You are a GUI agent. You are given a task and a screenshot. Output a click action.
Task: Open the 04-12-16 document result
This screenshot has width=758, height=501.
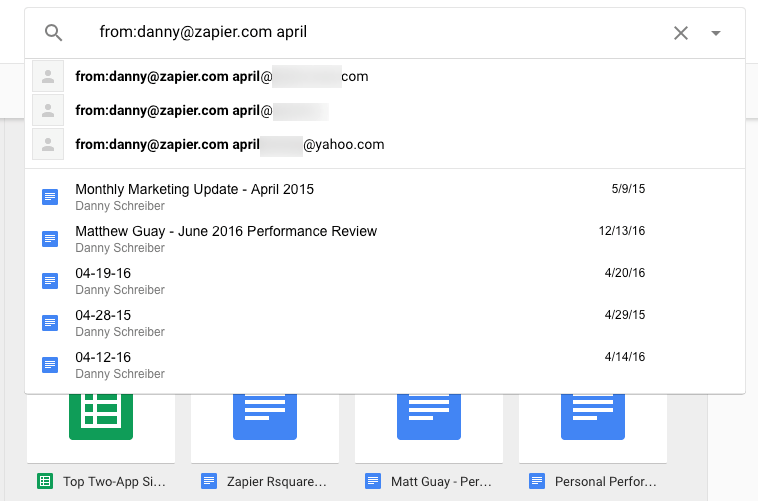pyautogui.click(x=103, y=357)
